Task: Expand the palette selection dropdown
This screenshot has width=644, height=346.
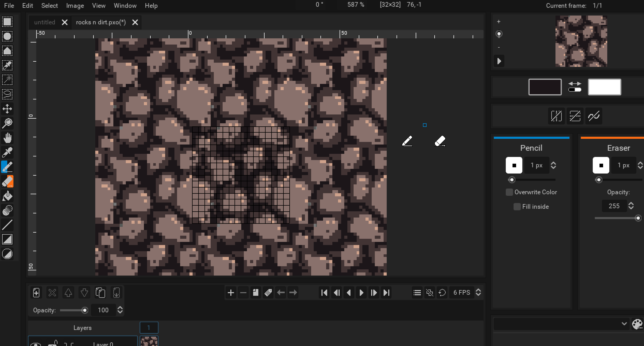Action: pyautogui.click(x=624, y=324)
